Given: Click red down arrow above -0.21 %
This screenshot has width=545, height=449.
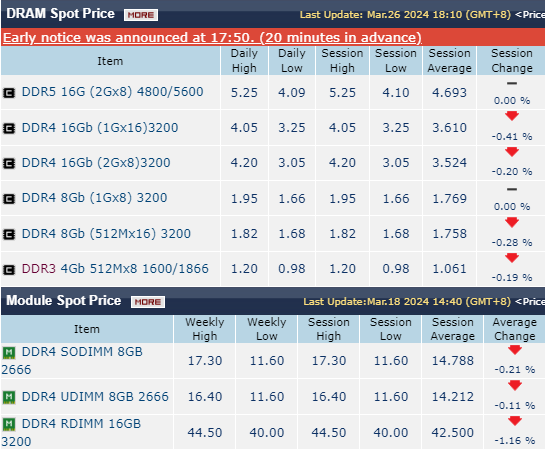Looking at the screenshot, I should click(x=514, y=350).
